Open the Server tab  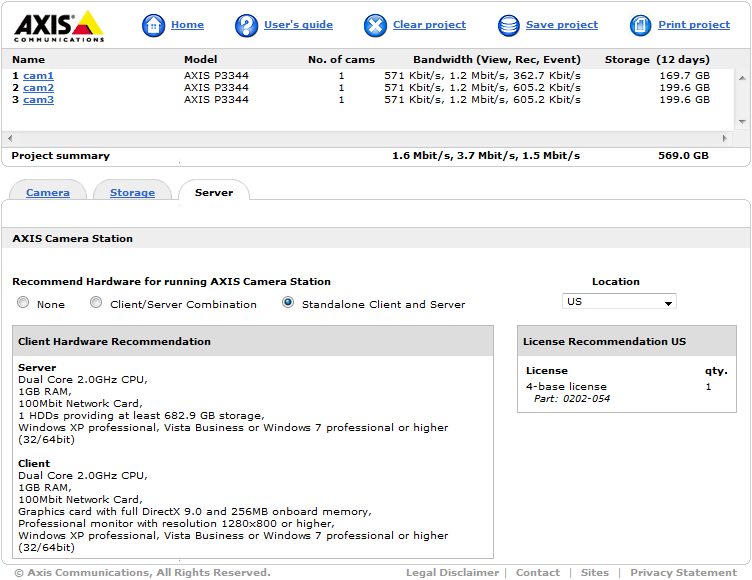(214, 192)
